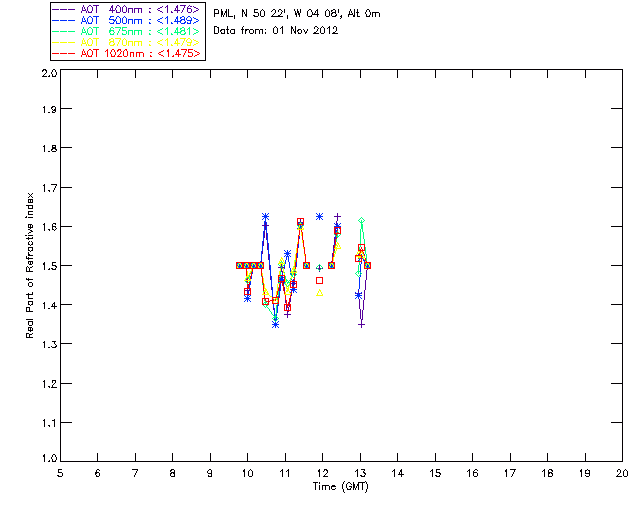Click the legend entry AOT 870nm <1.479>
The height and width of the screenshot is (512, 640).
(x=127, y=42)
